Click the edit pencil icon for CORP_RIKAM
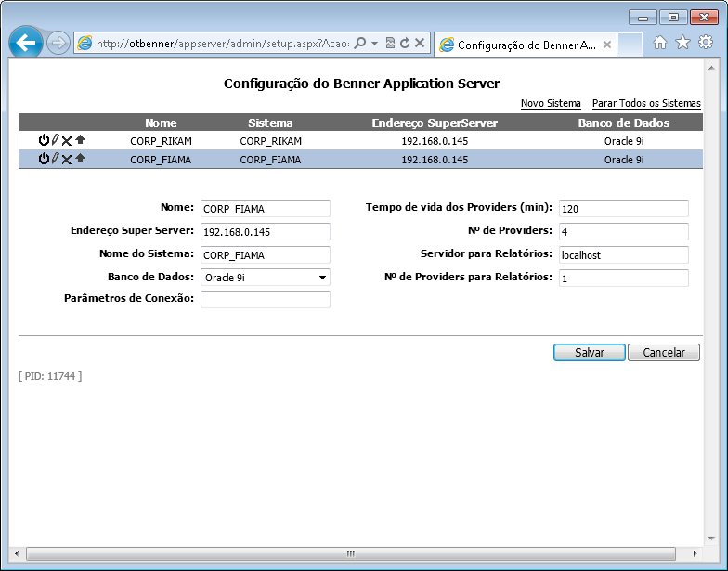Image resolution: width=728 pixels, height=571 pixels. point(56,139)
